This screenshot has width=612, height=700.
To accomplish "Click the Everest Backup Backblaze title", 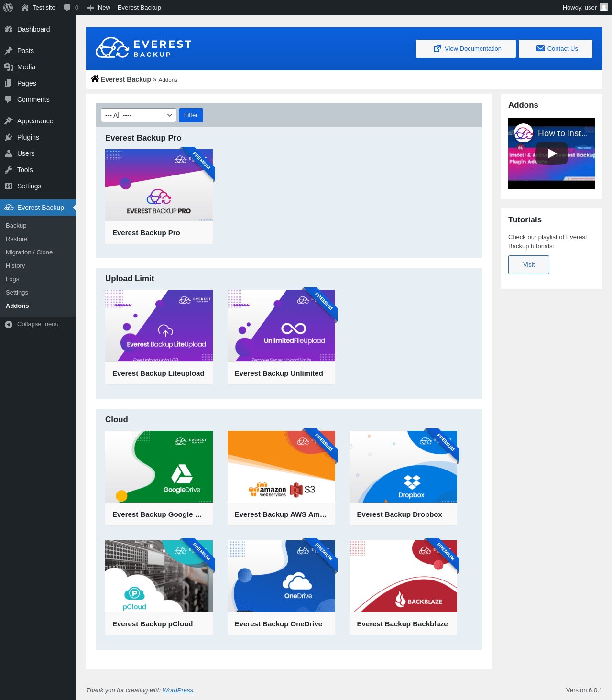I will tap(402, 624).
